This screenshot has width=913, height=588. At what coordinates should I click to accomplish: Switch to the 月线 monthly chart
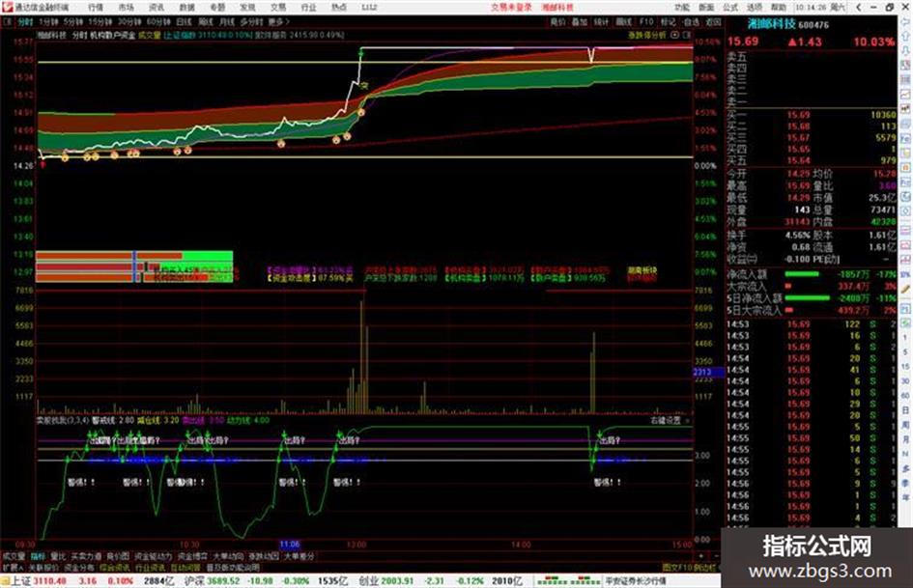pyautogui.click(x=226, y=21)
